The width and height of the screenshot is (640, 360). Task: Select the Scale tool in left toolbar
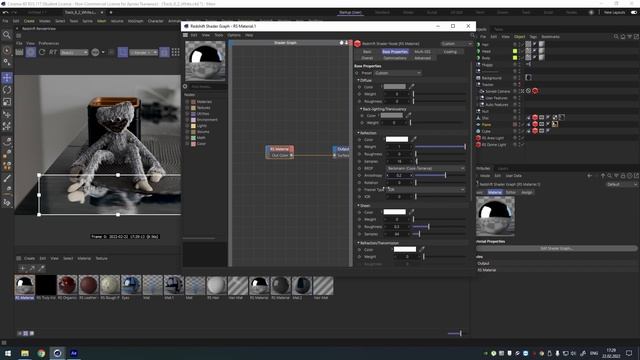7,102
